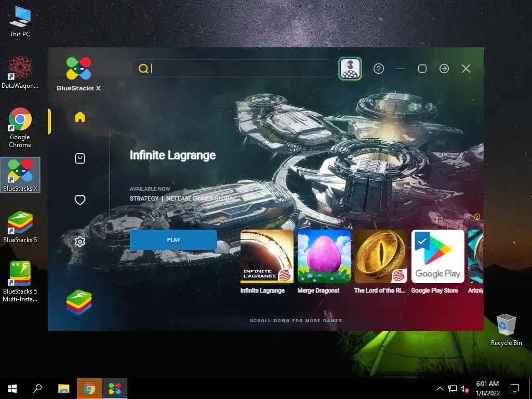Click the Infinite Lagrange label under thumbnail
Viewport: 532px width, 399px height.
pos(262,290)
